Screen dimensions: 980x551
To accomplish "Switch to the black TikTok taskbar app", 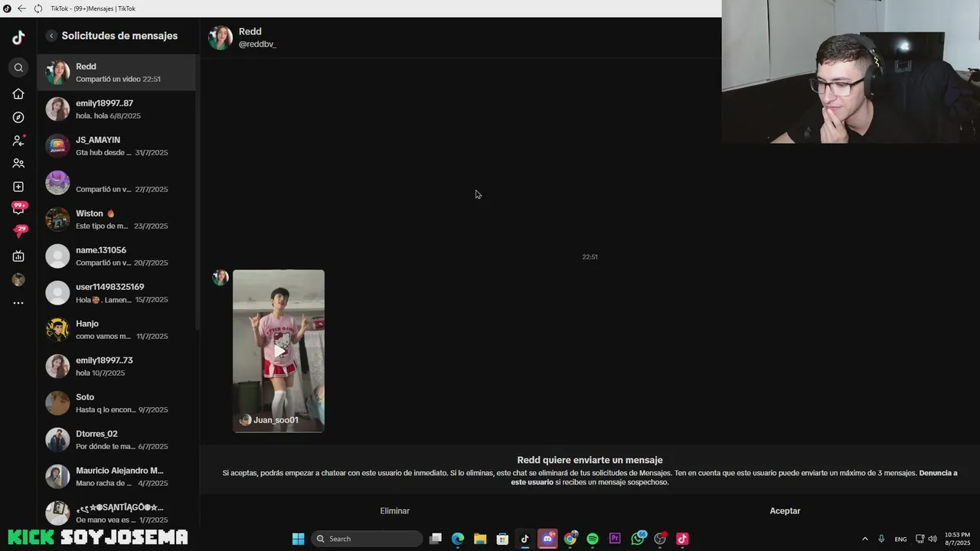I will point(524,539).
